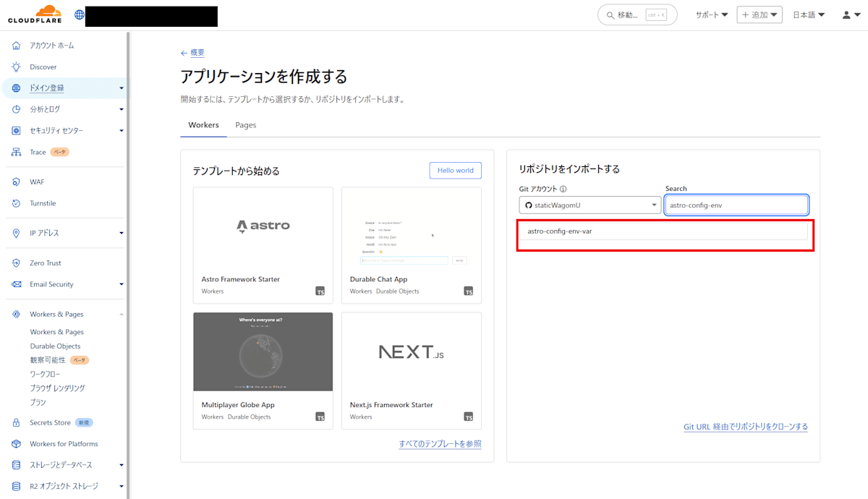Image resolution: width=868 pixels, height=499 pixels.
Task: Expand the Email Security section
Action: point(122,284)
